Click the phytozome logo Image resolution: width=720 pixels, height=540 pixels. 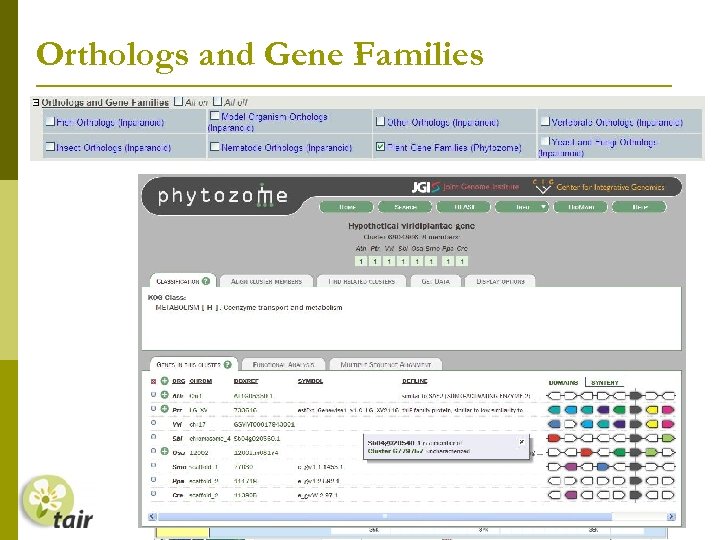point(223,196)
